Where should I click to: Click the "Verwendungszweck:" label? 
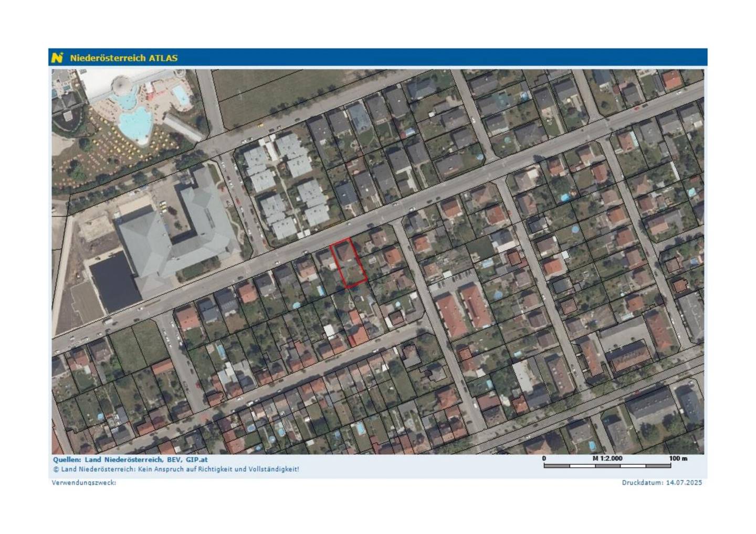point(84,483)
